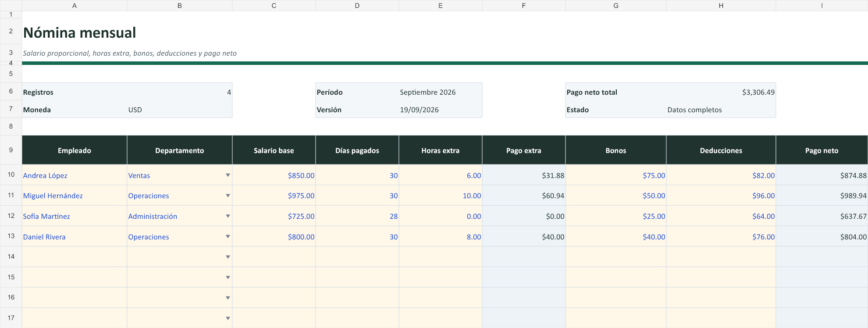Click the $96.00 deductions cell
The width and height of the screenshot is (868, 328).
tap(721, 196)
